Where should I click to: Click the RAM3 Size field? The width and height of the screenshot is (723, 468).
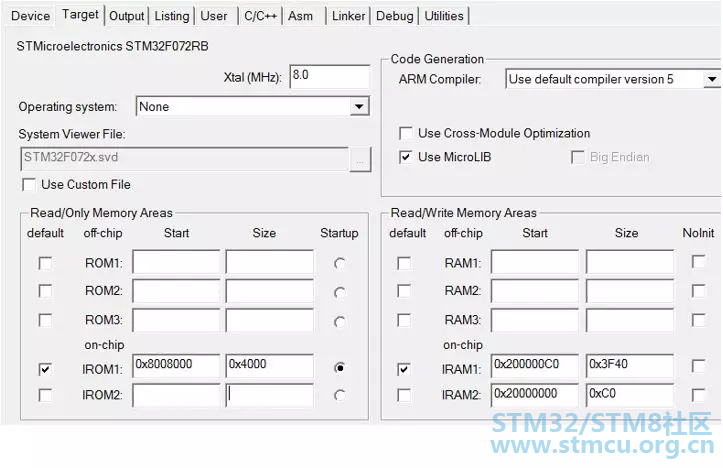(630, 320)
